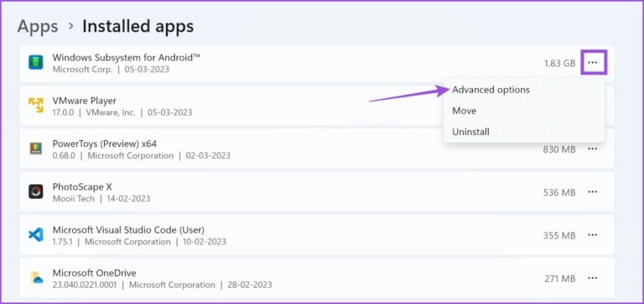Click the Mooii Tech 14-02-2023 details line
Screen dimensions: 644x304
point(101,199)
